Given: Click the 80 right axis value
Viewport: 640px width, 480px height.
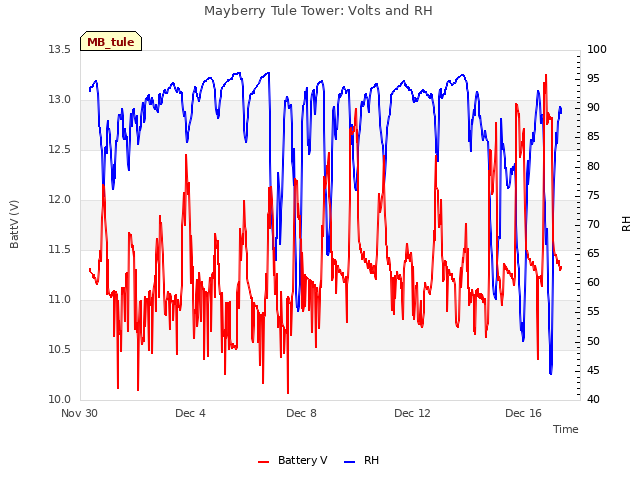Looking at the screenshot, I should click(593, 166).
